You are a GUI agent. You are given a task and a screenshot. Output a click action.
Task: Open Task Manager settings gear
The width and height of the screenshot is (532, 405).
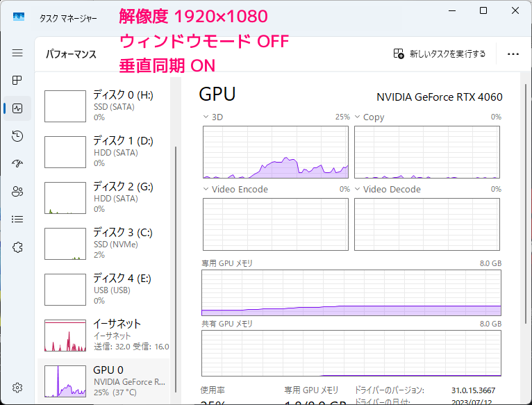(x=17, y=388)
